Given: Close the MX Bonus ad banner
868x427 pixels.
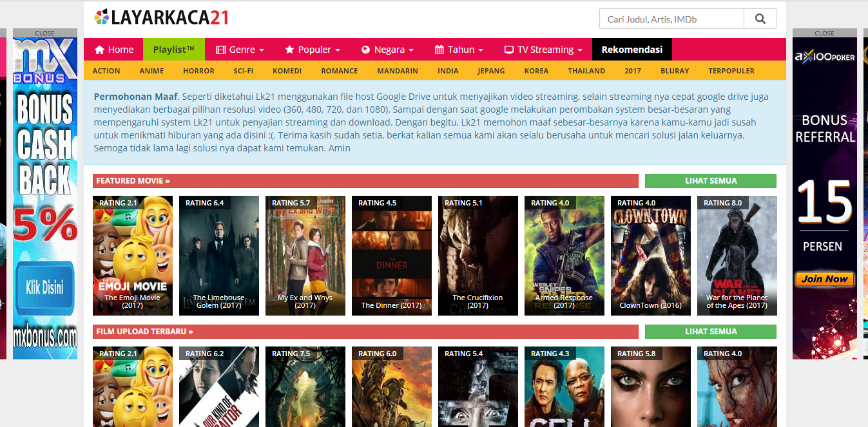Looking at the screenshot, I should pyautogui.click(x=45, y=33).
